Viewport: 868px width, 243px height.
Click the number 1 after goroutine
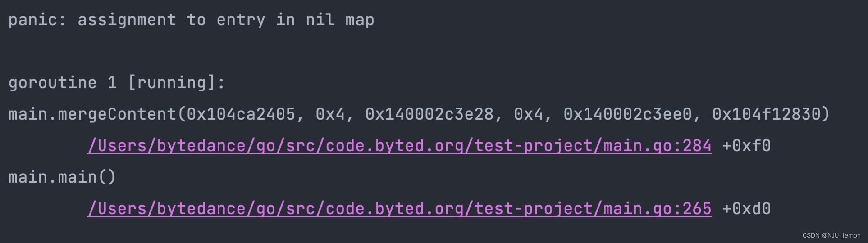click(112, 83)
